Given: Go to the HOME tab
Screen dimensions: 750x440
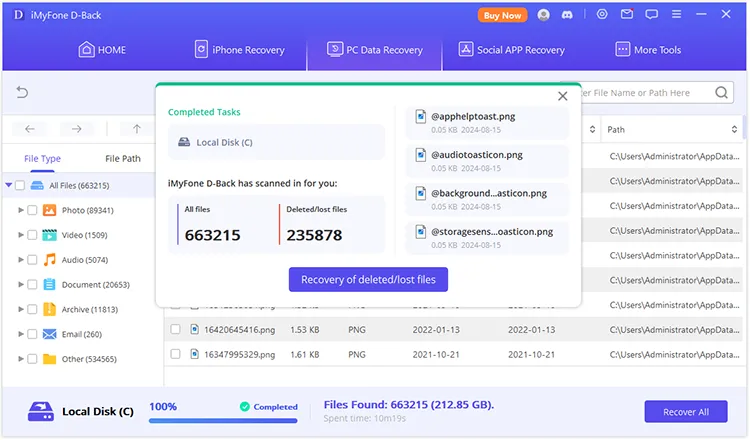Looking at the screenshot, I should coord(102,50).
